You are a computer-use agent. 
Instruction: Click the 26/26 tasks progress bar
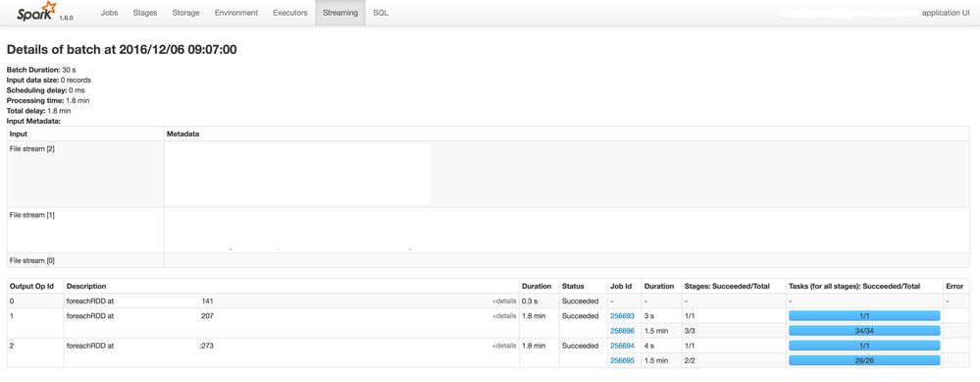click(864, 360)
